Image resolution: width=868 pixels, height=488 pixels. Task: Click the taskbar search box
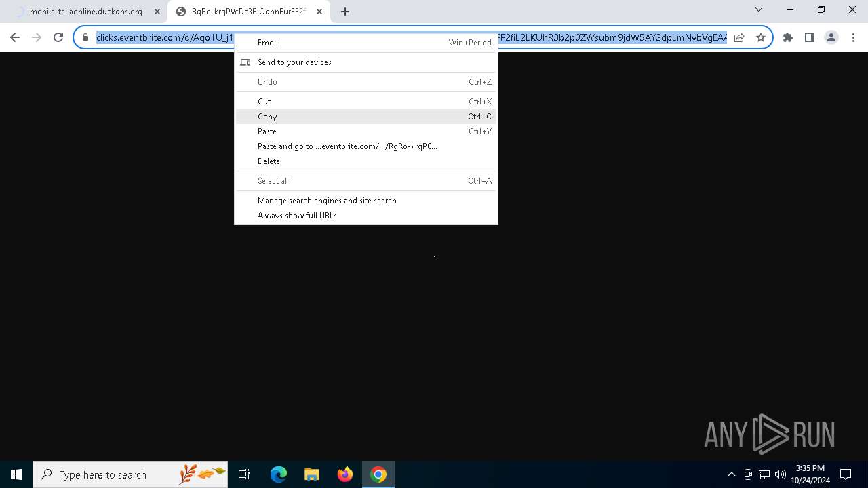coord(130,474)
